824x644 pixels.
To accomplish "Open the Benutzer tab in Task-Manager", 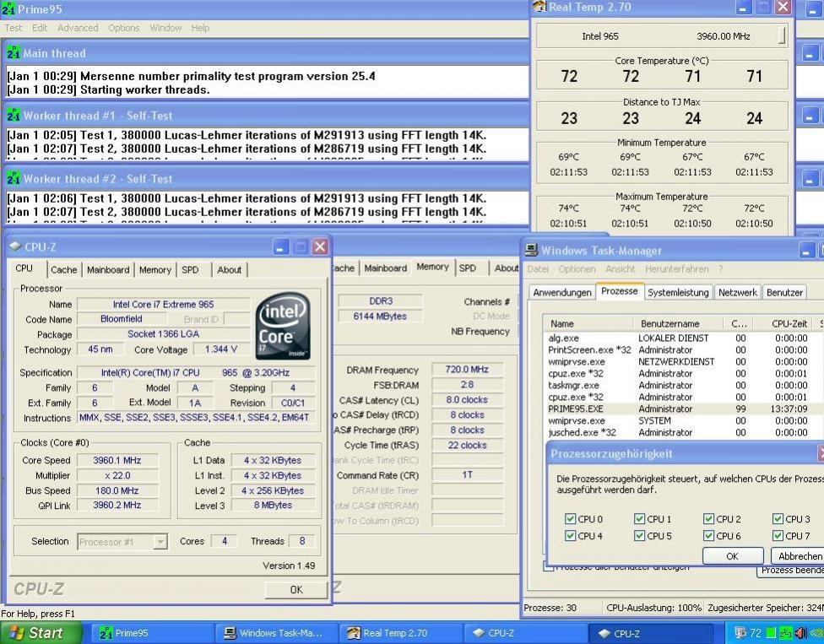I will point(784,292).
